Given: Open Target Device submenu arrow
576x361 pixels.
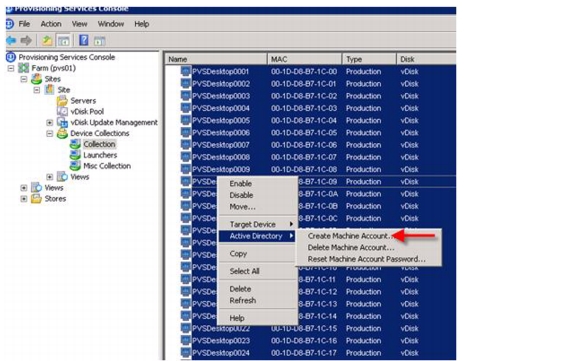Looking at the screenshot, I should tap(291, 224).
